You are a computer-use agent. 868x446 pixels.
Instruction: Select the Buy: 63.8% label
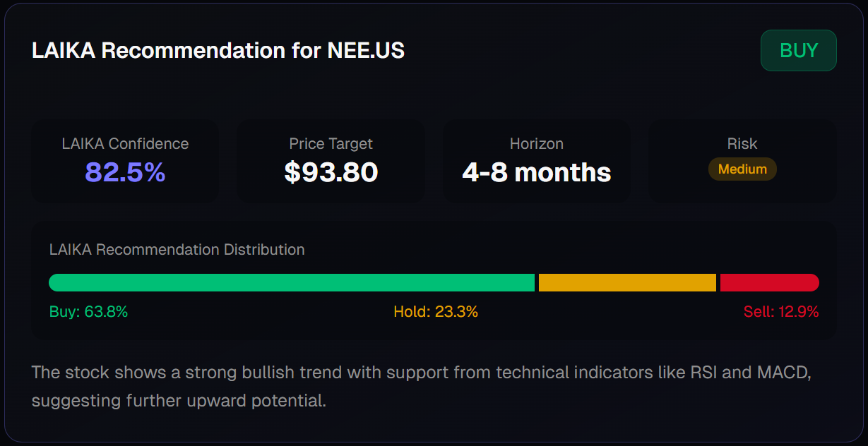(89, 312)
